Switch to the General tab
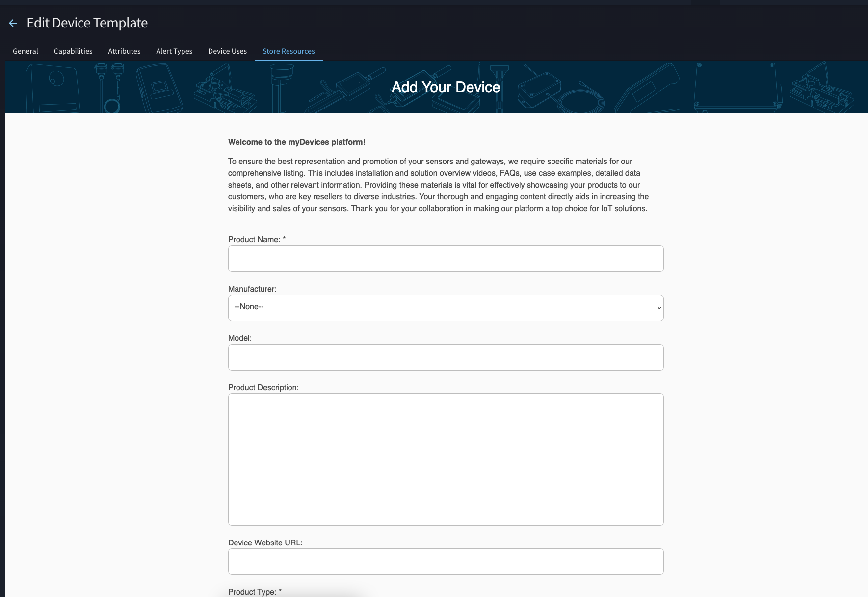The width and height of the screenshot is (868, 597). click(x=25, y=51)
